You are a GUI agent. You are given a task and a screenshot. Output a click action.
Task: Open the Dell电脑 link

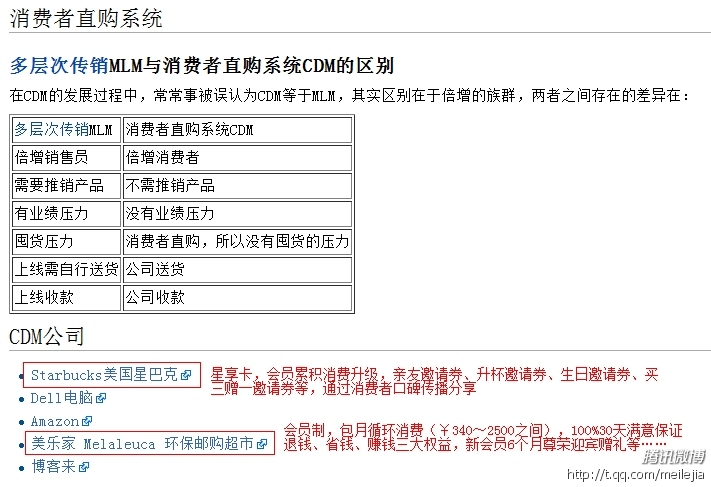click(62, 398)
